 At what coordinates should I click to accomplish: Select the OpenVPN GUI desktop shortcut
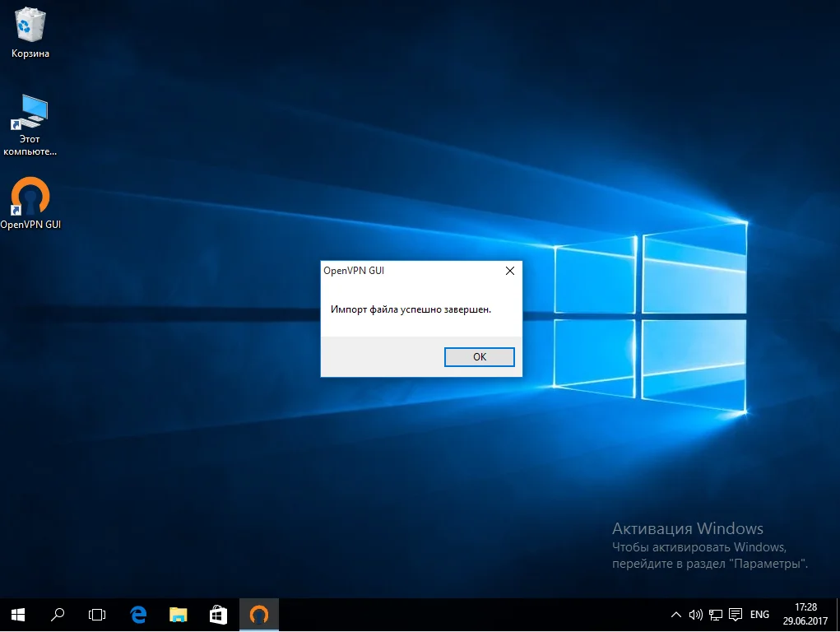pyautogui.click(x=30, y=197)
